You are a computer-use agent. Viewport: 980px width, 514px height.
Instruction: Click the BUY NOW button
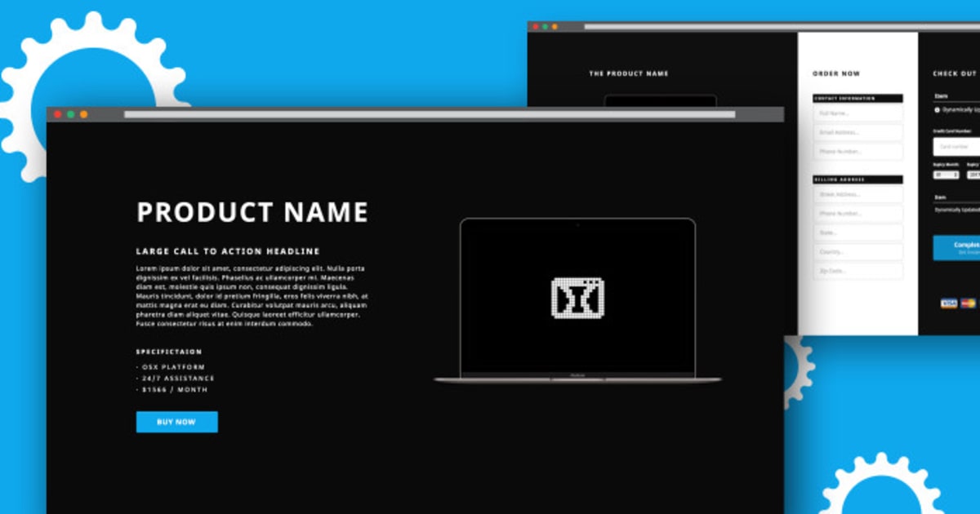[x=176, y=422]
